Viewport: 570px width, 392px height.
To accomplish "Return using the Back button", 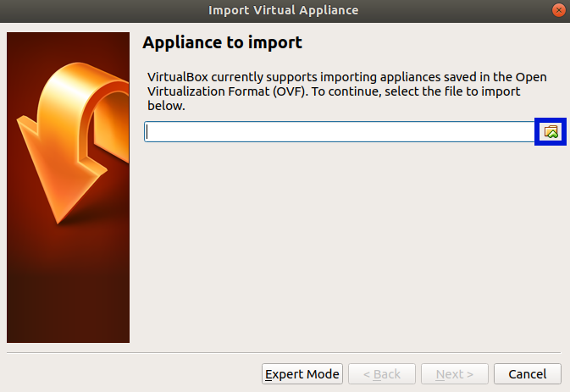I will pyautogui.click(x=382, y=374).
